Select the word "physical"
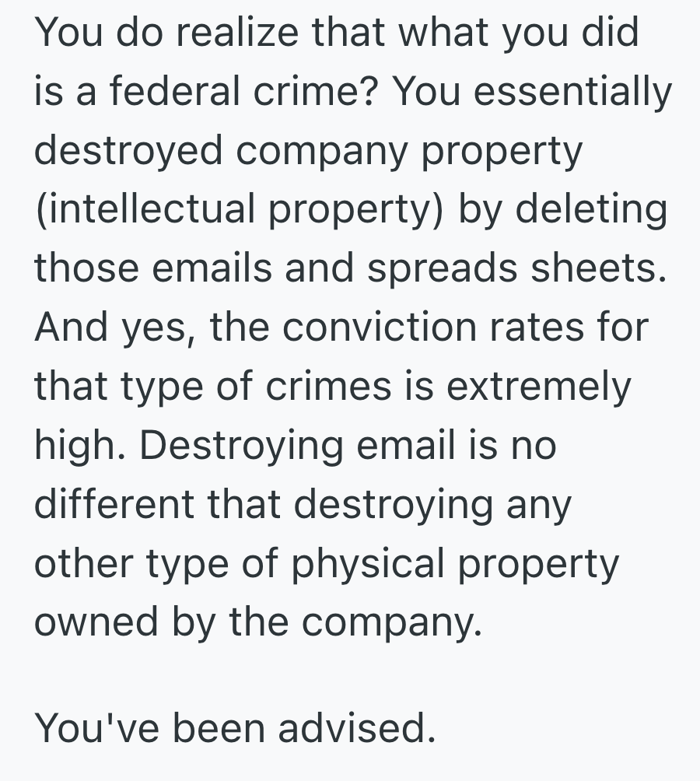This screenshot has width=700, height=781. click(x=371, y=564)
